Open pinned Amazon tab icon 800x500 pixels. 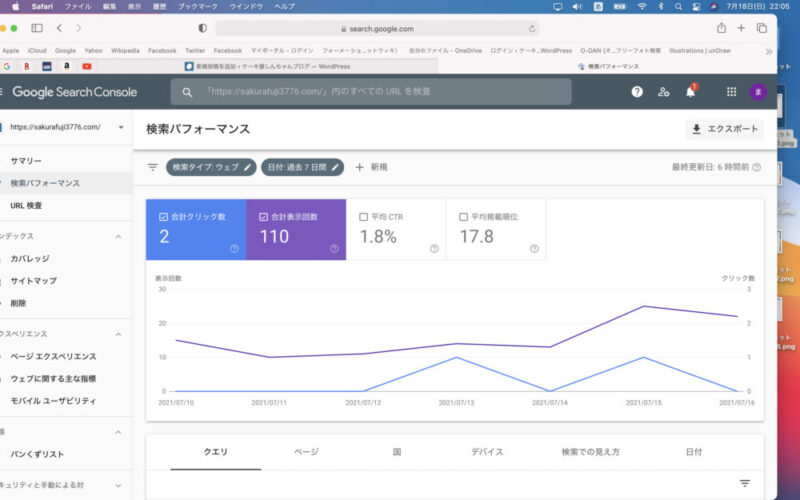click(x=66, y=66)
